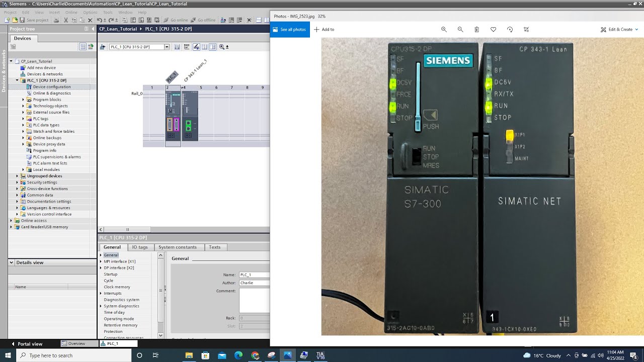Select Clock memory in properties navigation

click(117, 287)
